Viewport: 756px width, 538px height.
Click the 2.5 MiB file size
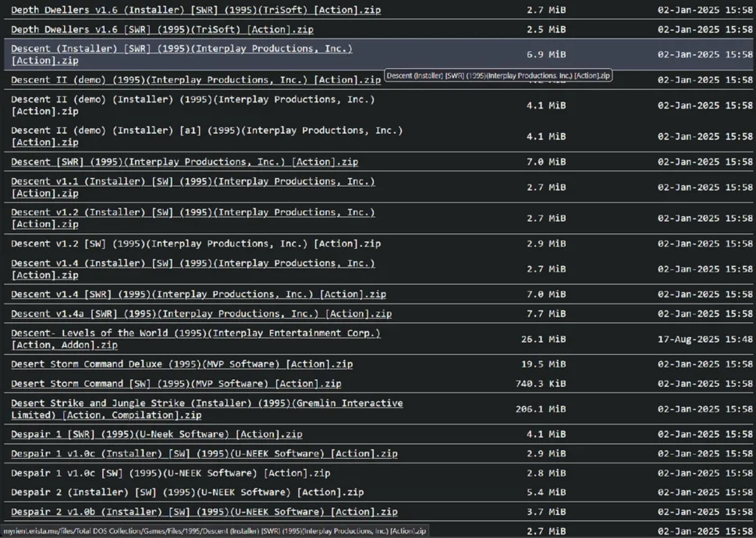(x=546, y=30)
